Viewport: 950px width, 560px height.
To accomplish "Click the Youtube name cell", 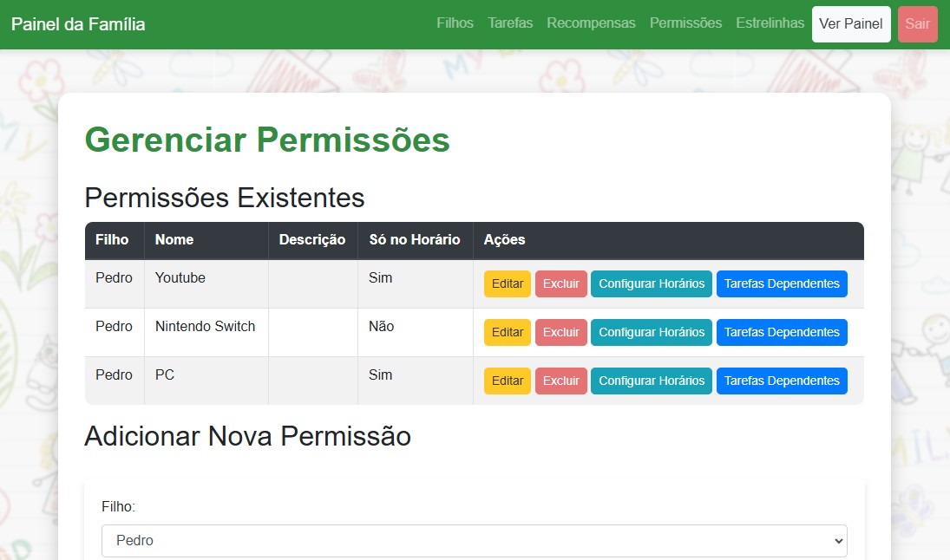I will (x=206, y=284).
